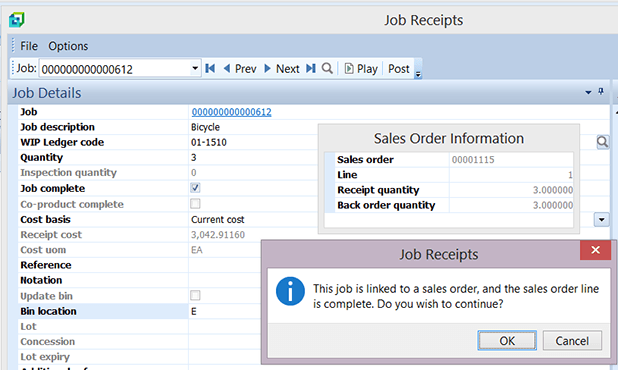
Task: Click the Post toolbar button
Action: click(399, 69)
